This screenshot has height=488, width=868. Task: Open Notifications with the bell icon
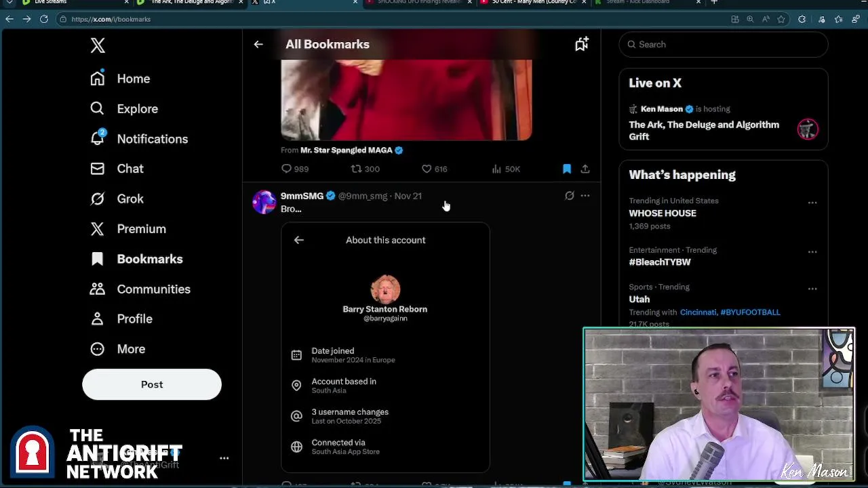pos(139,139)
